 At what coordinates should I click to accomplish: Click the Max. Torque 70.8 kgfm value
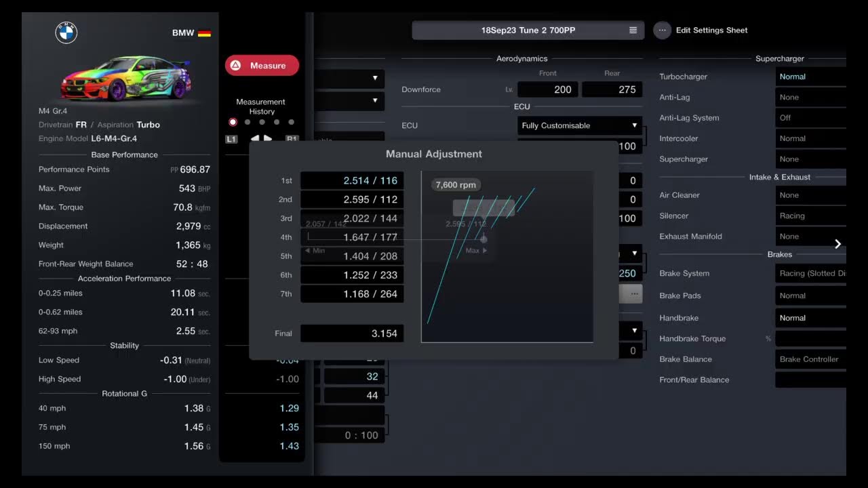point(192,207)
